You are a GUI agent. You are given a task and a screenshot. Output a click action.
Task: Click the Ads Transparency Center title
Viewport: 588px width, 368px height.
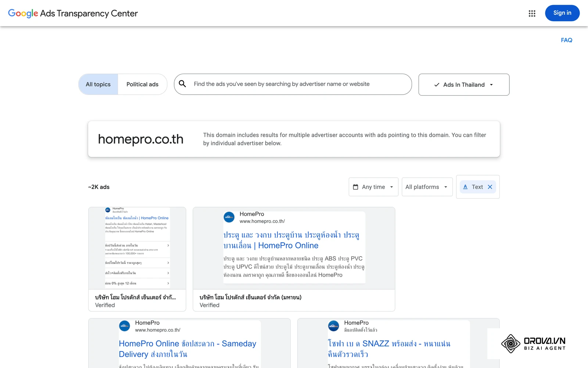click(x=89, y=14)
